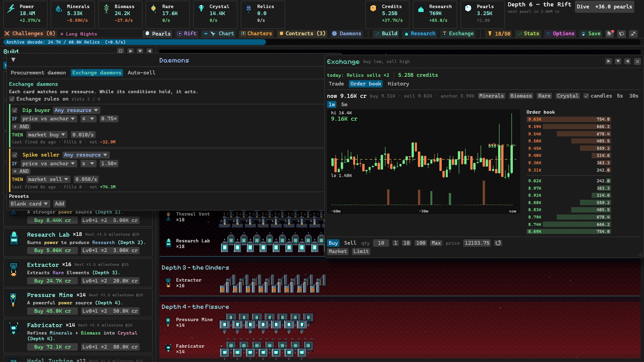This screenshot has width=644, height=362.
Task: Open Contracts (3) panel
Action: [x=302, y=34]
